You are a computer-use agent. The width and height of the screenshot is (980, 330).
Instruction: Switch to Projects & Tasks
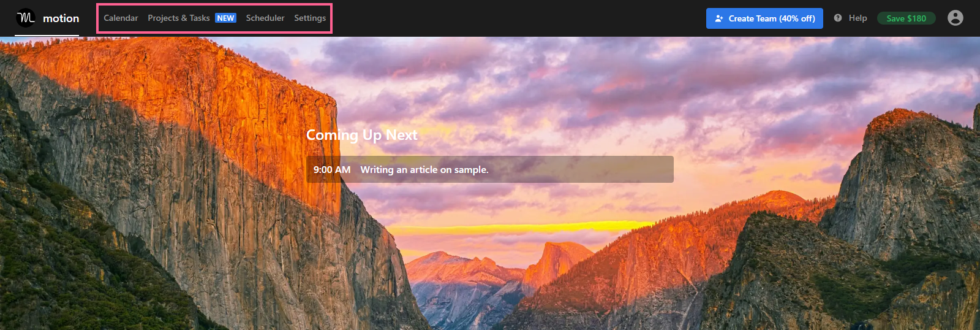click(x=179, y=18)
